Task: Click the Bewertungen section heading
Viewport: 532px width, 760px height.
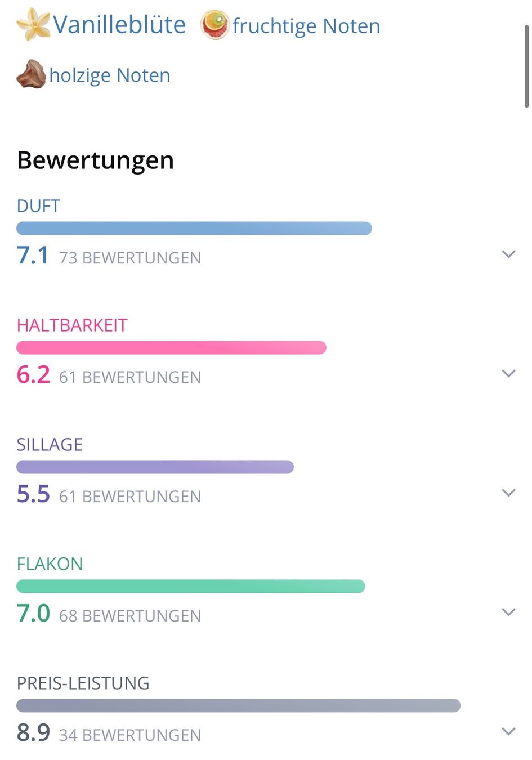Action: 95,160
